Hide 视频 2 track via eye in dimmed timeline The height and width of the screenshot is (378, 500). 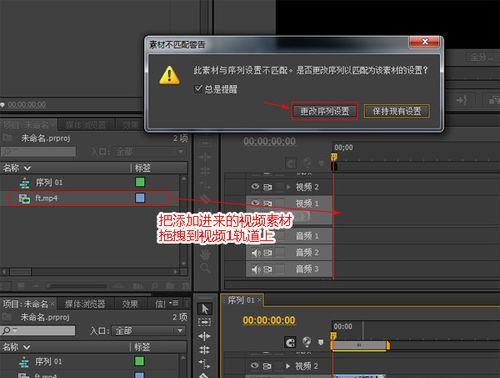pyautogui.click(x=255, y=187)
